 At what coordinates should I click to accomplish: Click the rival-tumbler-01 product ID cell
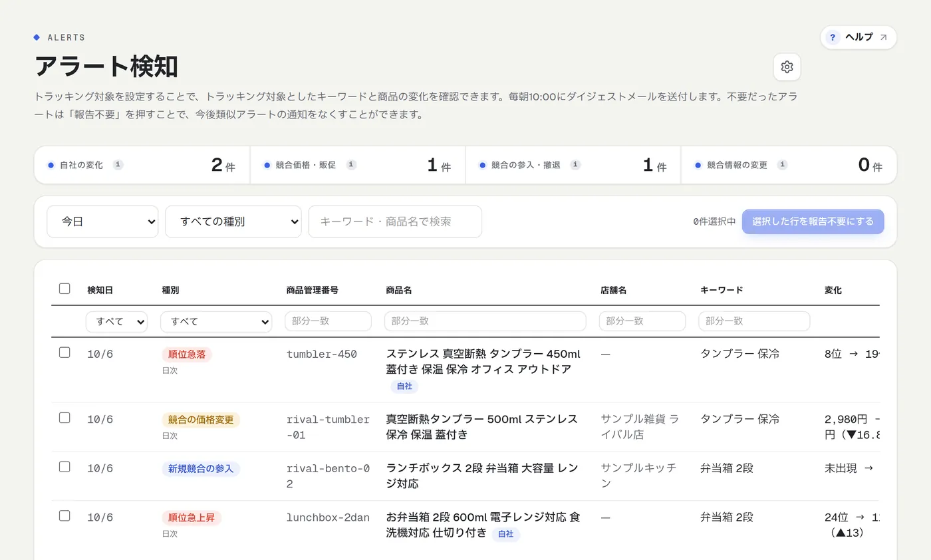328,427
